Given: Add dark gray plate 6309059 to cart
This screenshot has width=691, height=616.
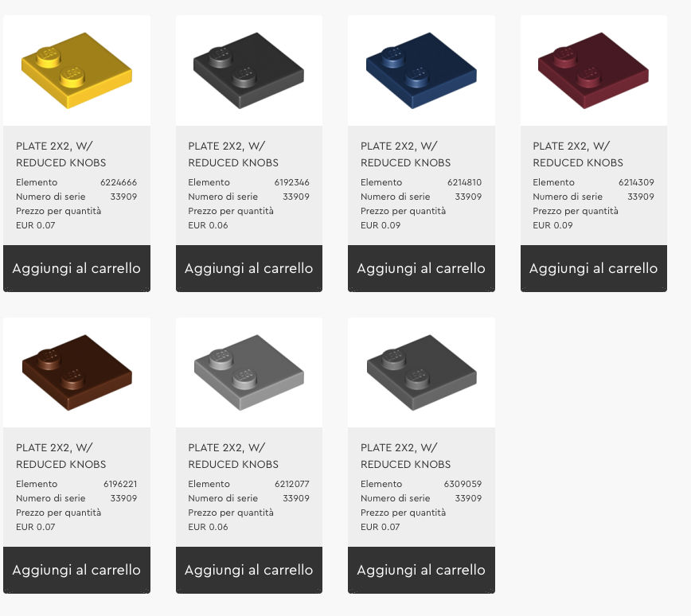Looking at the screenshot, I should tap(421, 570).
